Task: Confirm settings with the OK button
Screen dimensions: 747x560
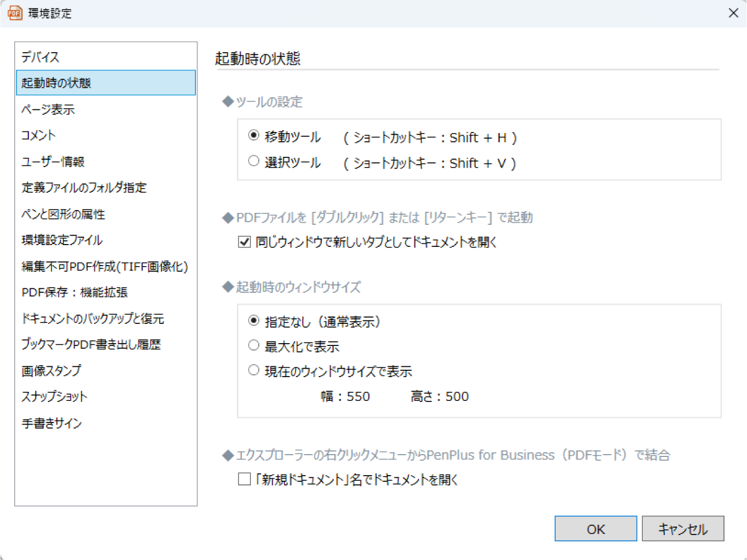Action: 596,528
